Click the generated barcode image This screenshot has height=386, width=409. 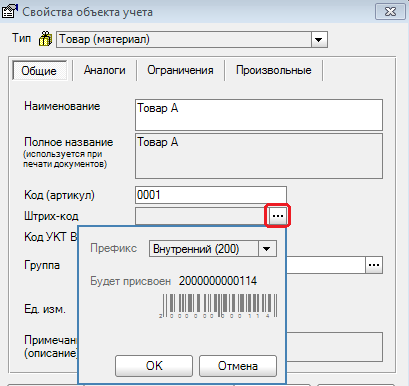[219, 306]
